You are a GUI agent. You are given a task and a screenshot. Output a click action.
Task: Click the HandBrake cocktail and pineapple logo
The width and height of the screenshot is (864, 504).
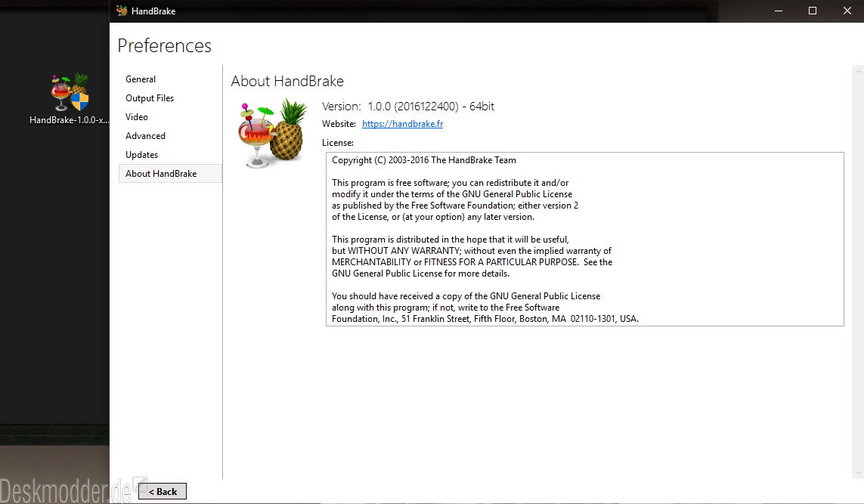click(x=272, y=133)
